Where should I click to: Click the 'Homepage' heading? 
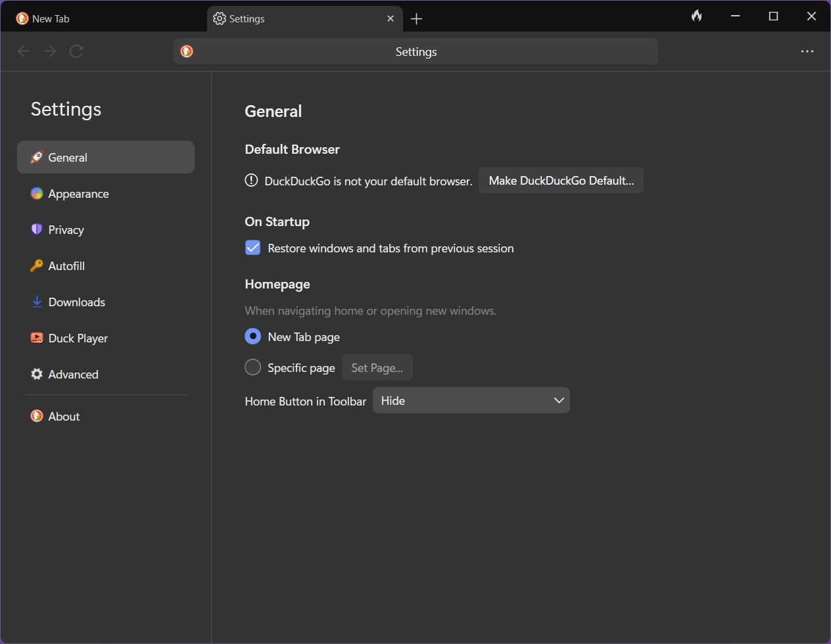(x=277, y=284)
